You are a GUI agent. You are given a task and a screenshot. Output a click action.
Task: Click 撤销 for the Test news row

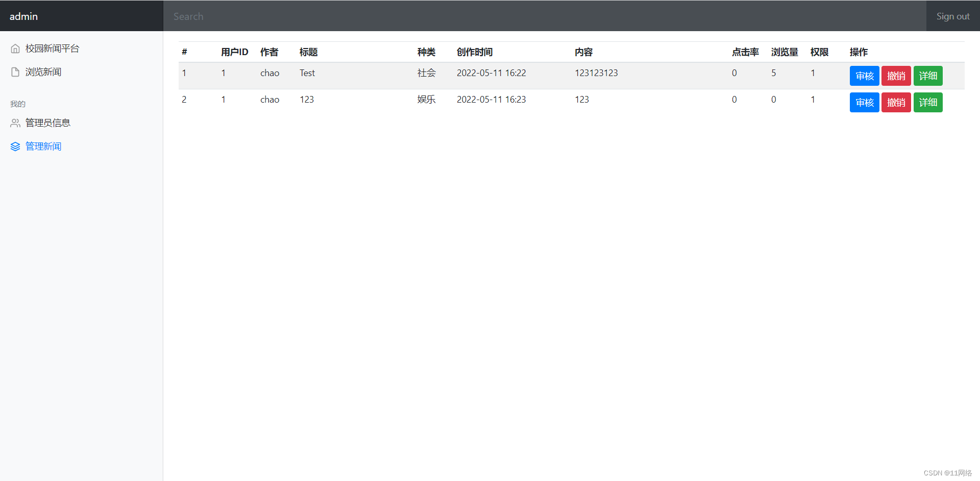click(896, 76)
